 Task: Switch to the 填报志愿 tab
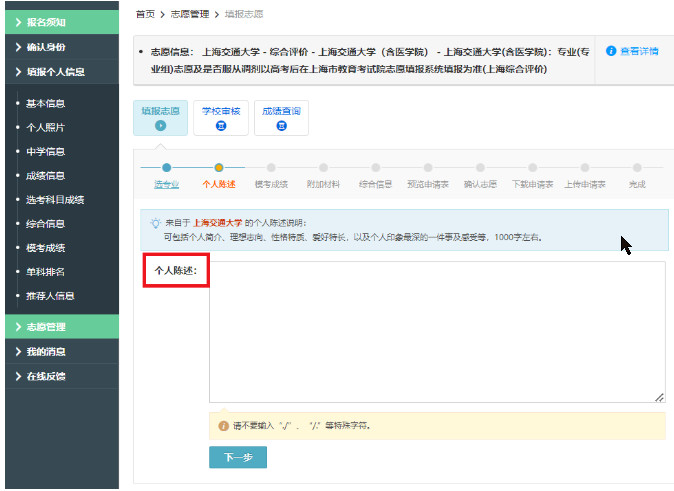pos(160,118)
